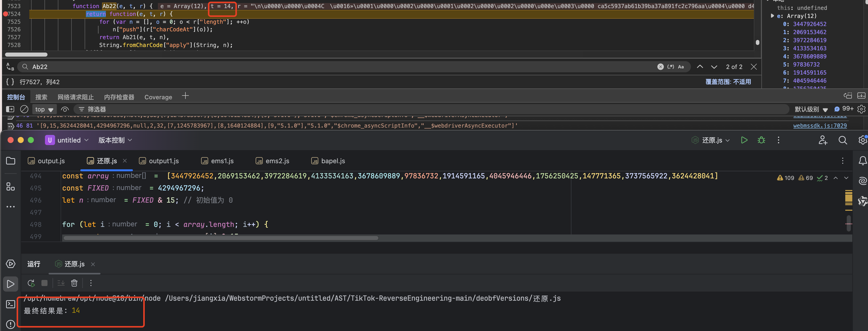Add a new drawer tab with plus
The width and height of the screenshot is (868, 331).
(185, 96)
